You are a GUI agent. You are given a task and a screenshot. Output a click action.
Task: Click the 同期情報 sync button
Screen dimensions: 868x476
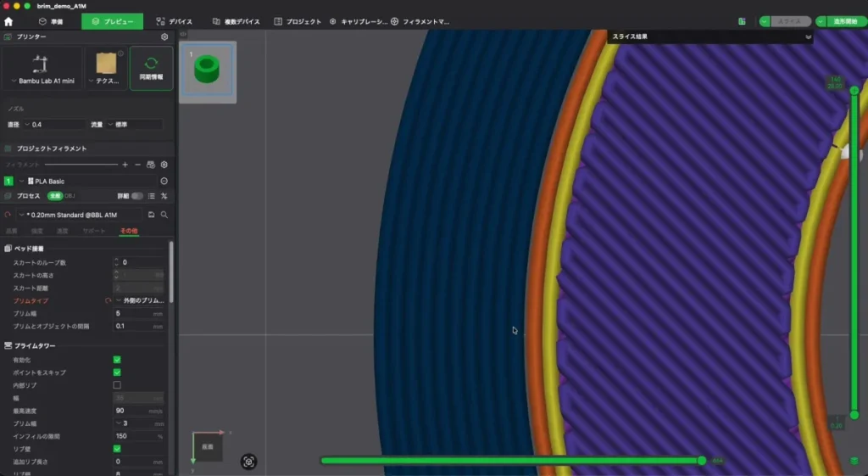151,68
